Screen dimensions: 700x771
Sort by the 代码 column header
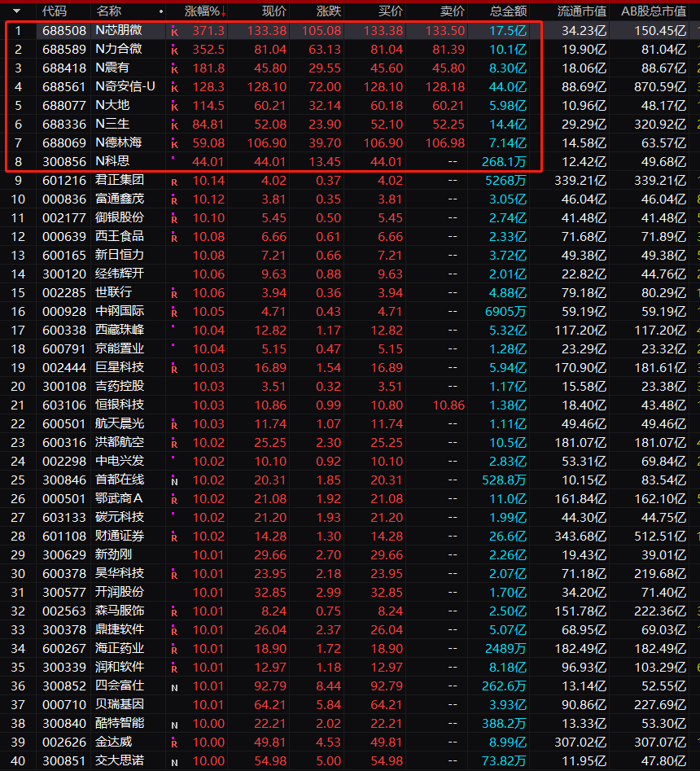pyautogui.click(x=54, y=11)
